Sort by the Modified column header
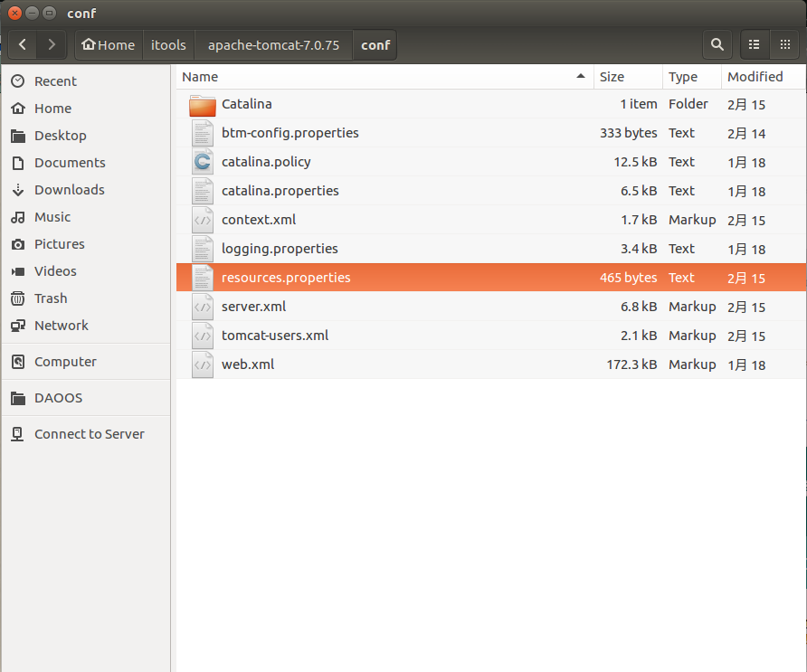807x672 pixels. pos(764,77)
